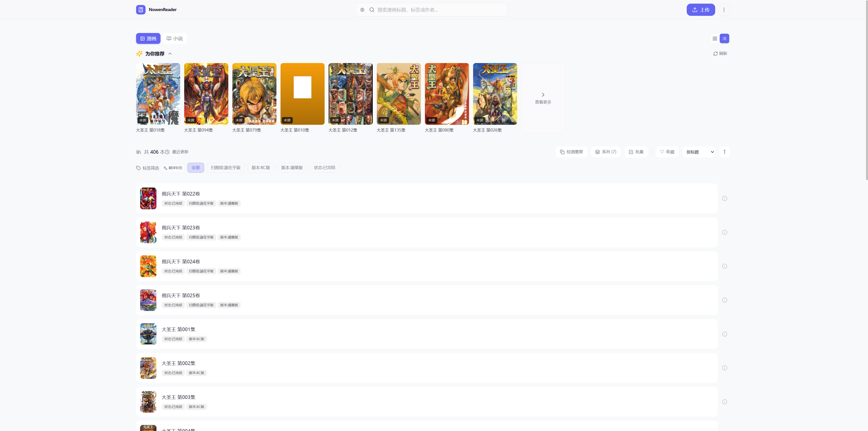This screenshot has height=431, width=868.
Task: Click 状态:已完结 tag on 大圣王 第002集
Action: pos(173,373)
